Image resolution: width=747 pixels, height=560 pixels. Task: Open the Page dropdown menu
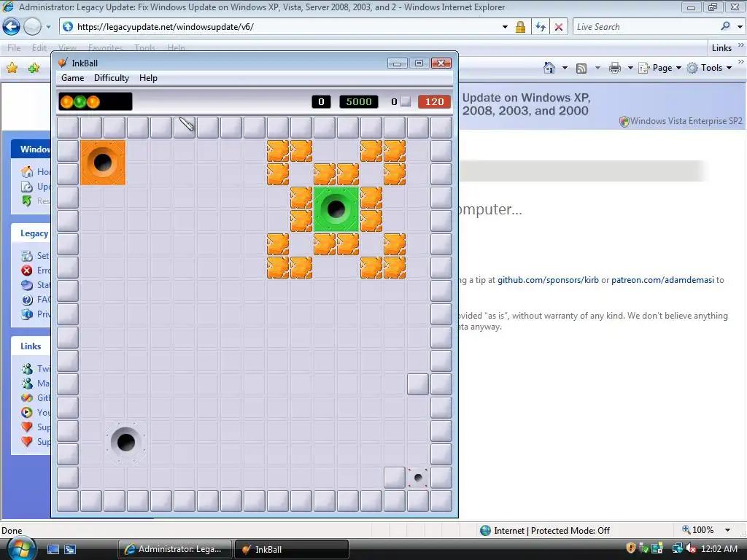[x=659, y=68]
